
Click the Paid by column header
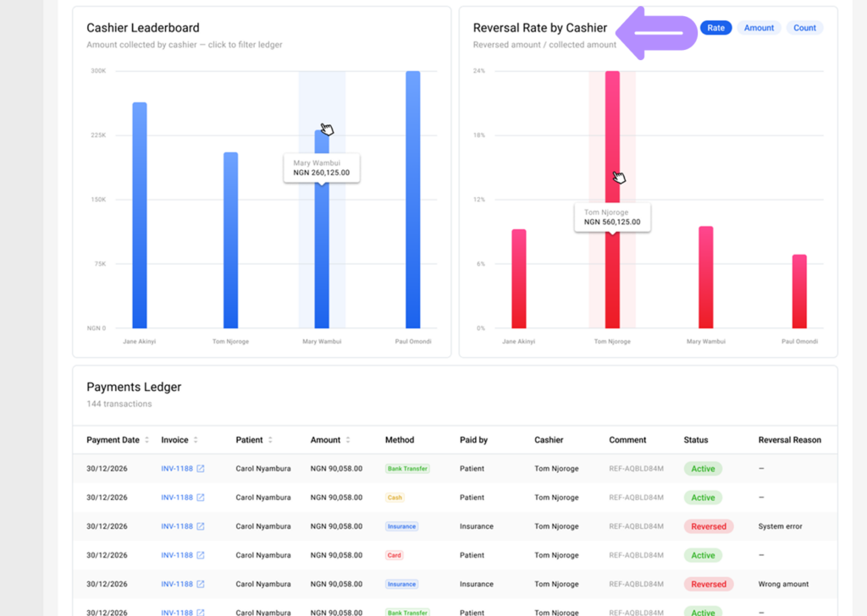[x=473, y=440]
